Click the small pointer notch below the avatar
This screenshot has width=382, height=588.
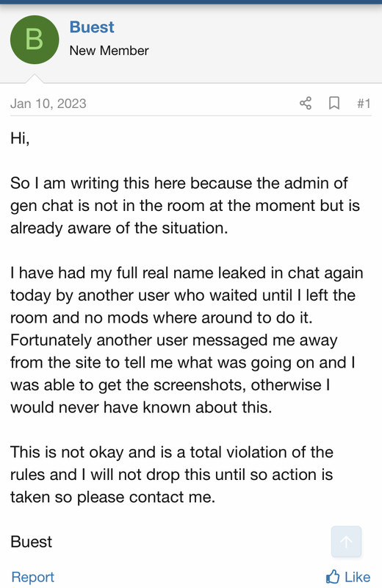pyautogui.click(x=35, y=78)
